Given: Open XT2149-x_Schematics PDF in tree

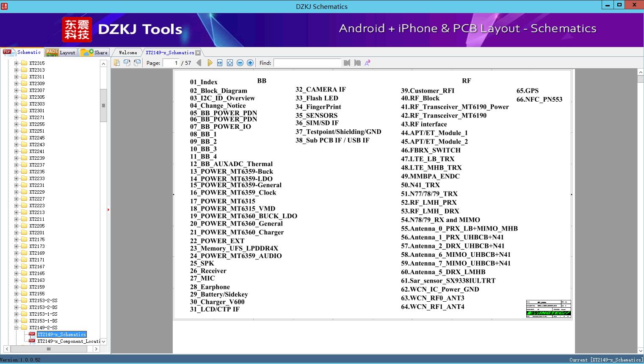Looking at the screenshot, I should (x=61, y=334).
